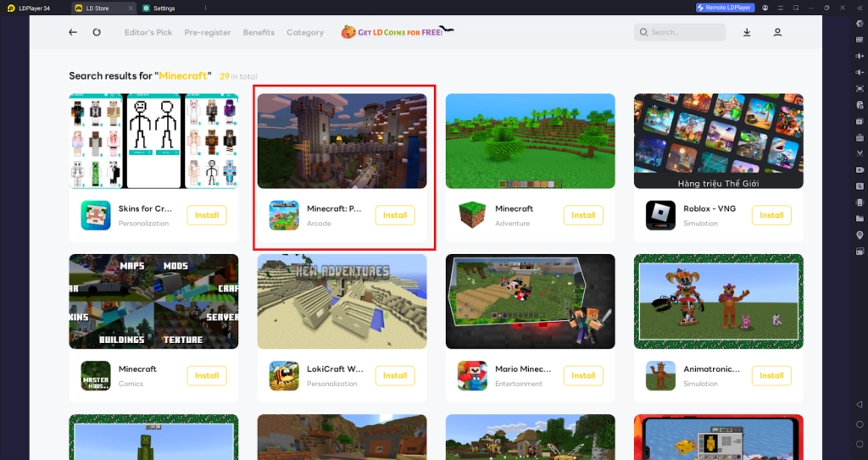The image size is (868, 460).
Task: Open the Roblox Hàng triệu Thế Giới thumbnail
Action: 719,141
